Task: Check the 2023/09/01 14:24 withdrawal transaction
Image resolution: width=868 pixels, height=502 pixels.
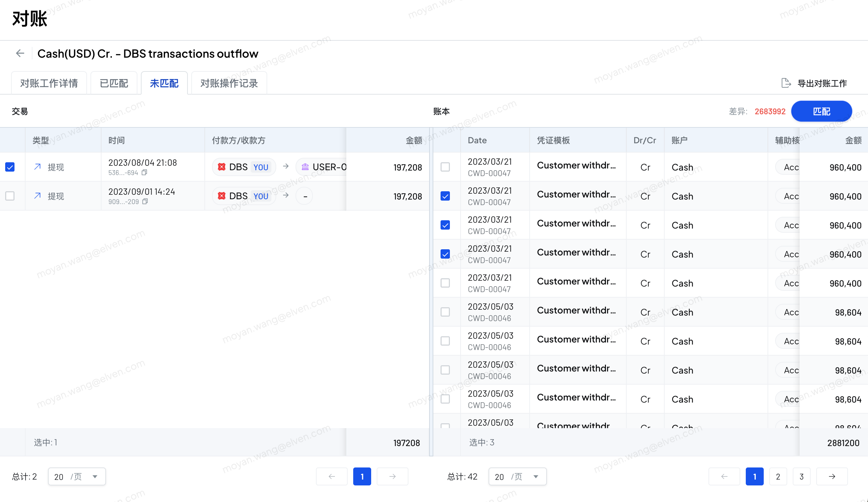Action: pos(10,196)
